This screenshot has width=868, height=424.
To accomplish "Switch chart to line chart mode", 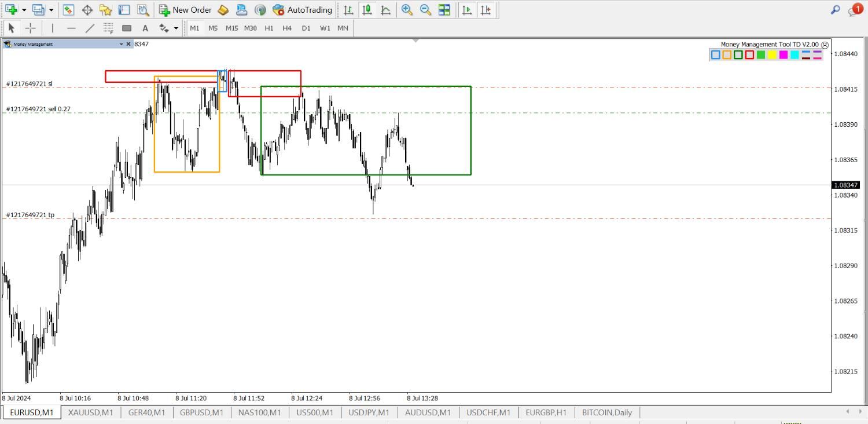I will click(x=385, y=10).
